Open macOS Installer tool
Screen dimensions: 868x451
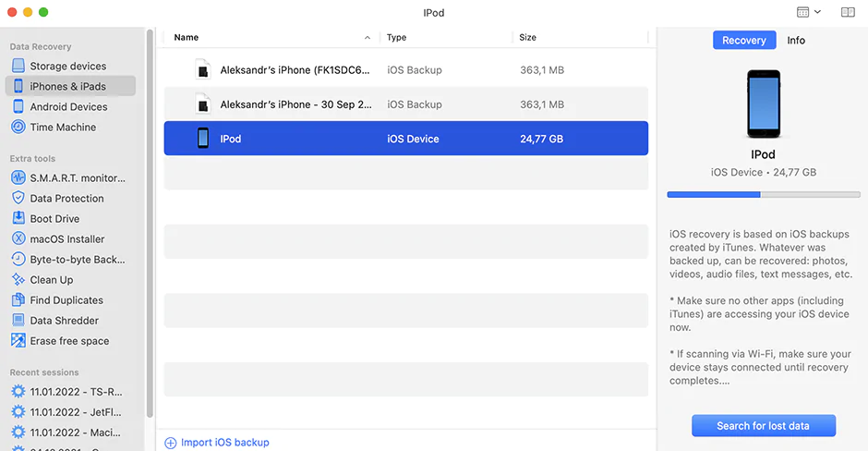click(66, 239)
